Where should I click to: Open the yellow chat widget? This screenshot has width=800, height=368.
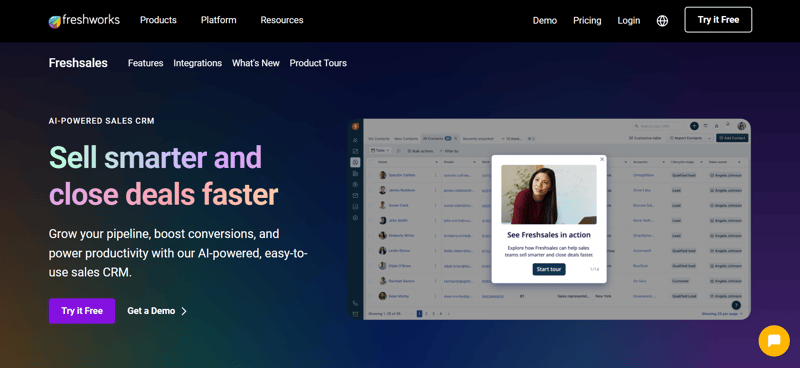pos(774,340)
